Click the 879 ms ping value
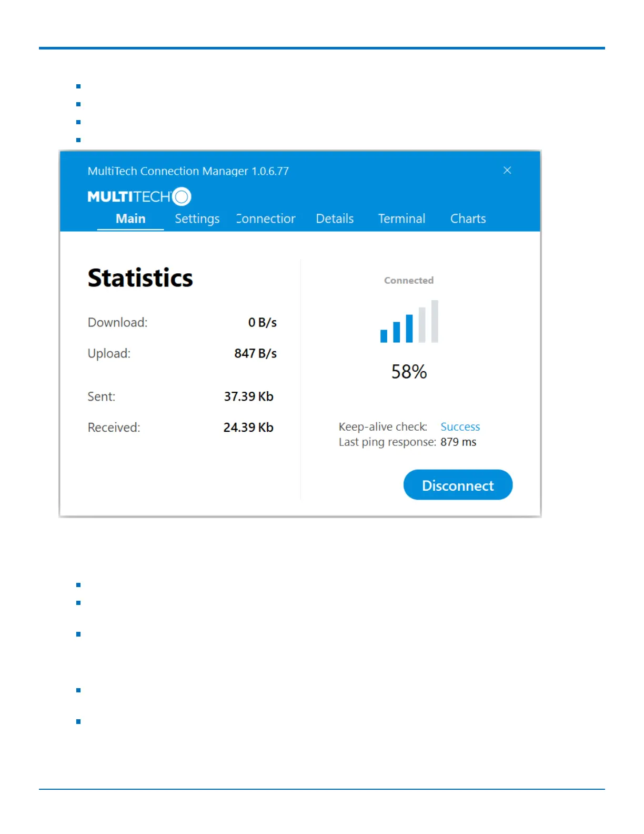Image resolution: width=644 pixels, height=834 pixels. coord(458,442)
